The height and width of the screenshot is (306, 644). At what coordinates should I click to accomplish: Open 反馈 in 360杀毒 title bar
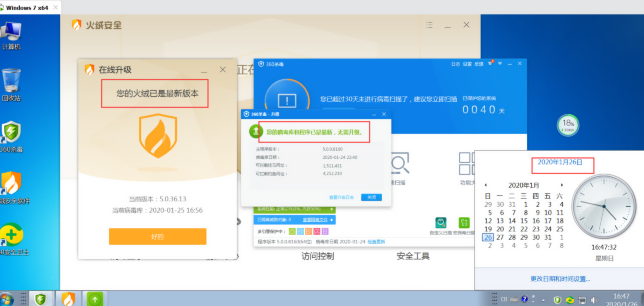coord(479,64)
